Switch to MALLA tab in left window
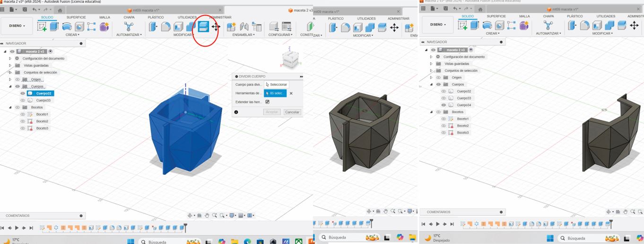 pyautogui.click(x=104, y=17)
